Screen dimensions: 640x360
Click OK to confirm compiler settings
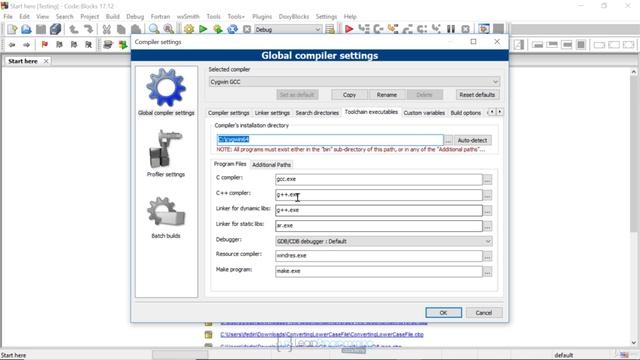(444, 313)
